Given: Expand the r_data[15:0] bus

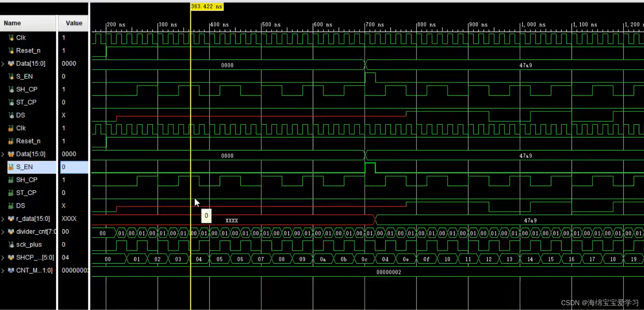Looking at the screenshot, I should 3,219.
